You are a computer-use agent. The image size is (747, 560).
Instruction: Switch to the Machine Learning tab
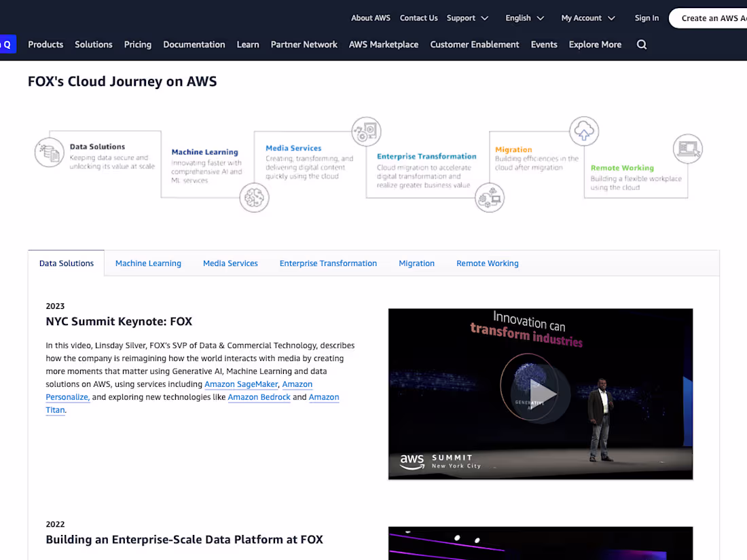tap(148, 263)
